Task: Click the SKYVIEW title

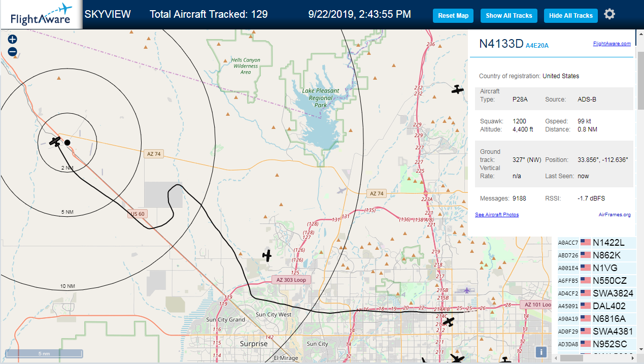Action: pos(108,14)
